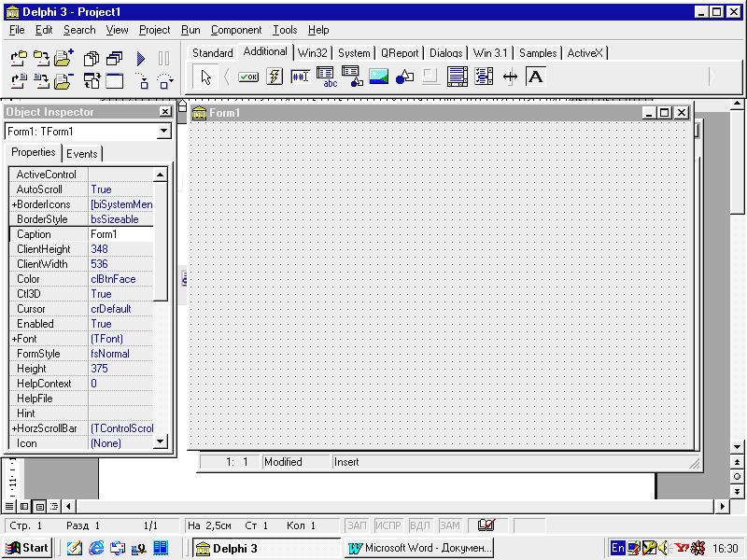Switch to the Events tab in Object Inspector
The height and width of the screenshot is (560, 747).
click(x=81, y=154)
